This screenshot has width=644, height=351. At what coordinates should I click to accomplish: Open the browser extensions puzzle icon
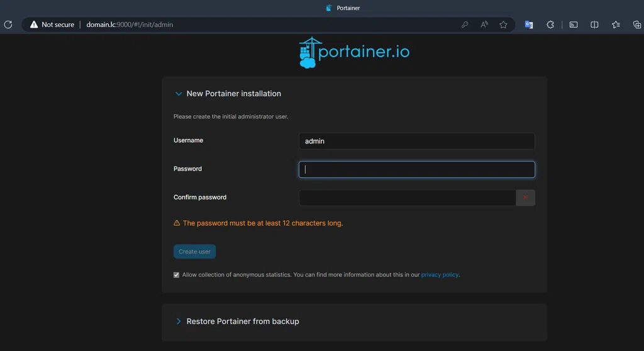point(550,25)
